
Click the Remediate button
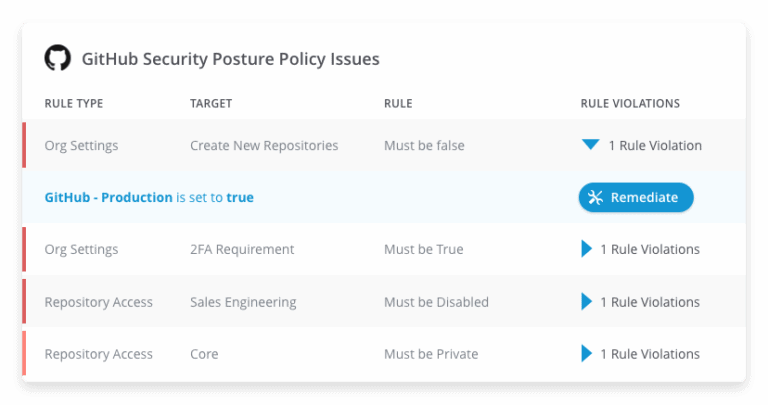coord(636,197)
